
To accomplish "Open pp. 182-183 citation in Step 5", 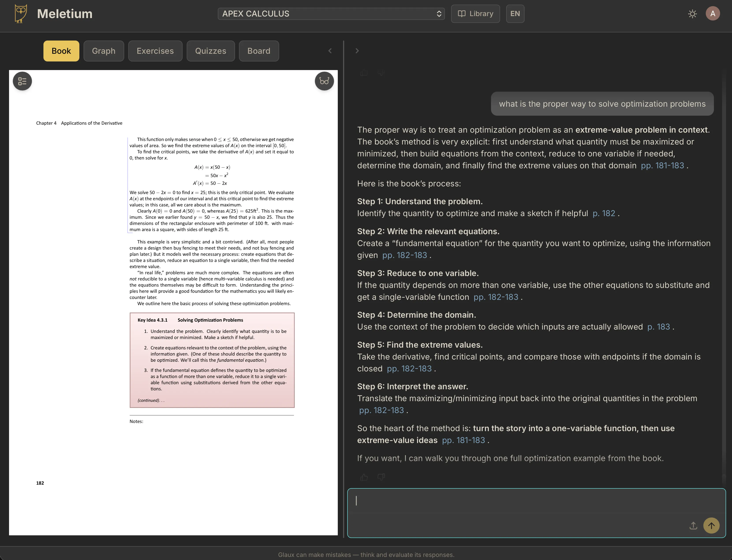I will [x=409, y=369].
